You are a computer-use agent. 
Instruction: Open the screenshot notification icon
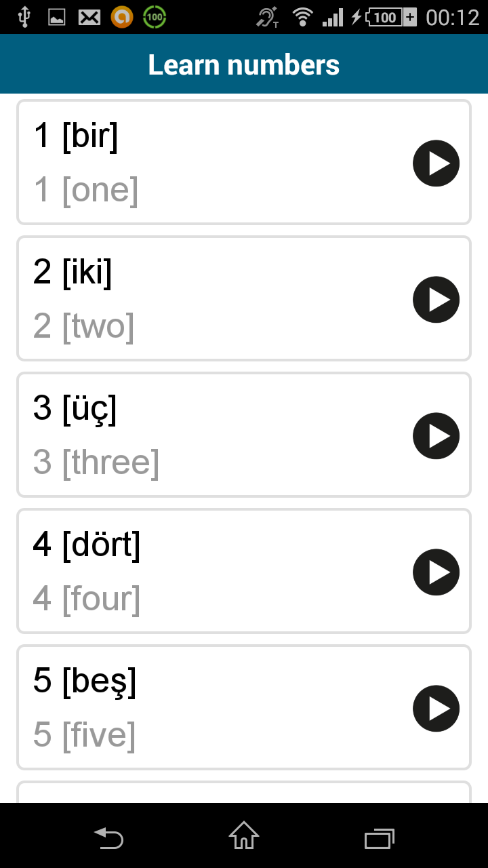[57, 16]
